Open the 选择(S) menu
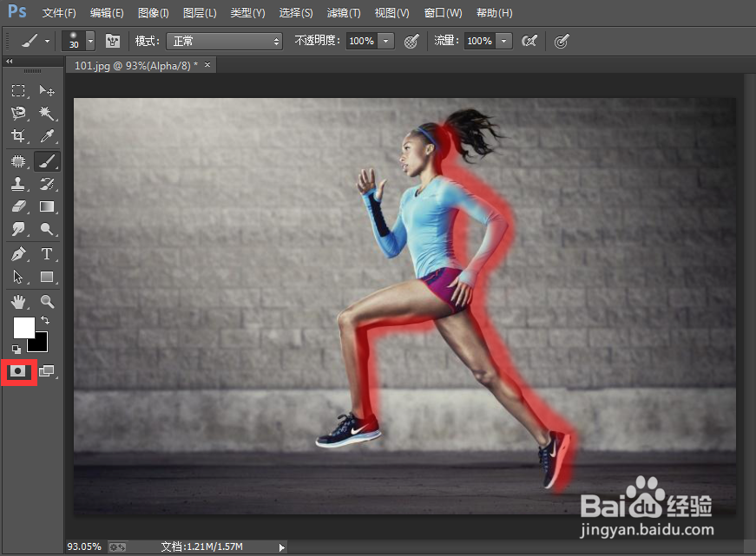Viewport: 756px width, 556px height. pos(296,13)
